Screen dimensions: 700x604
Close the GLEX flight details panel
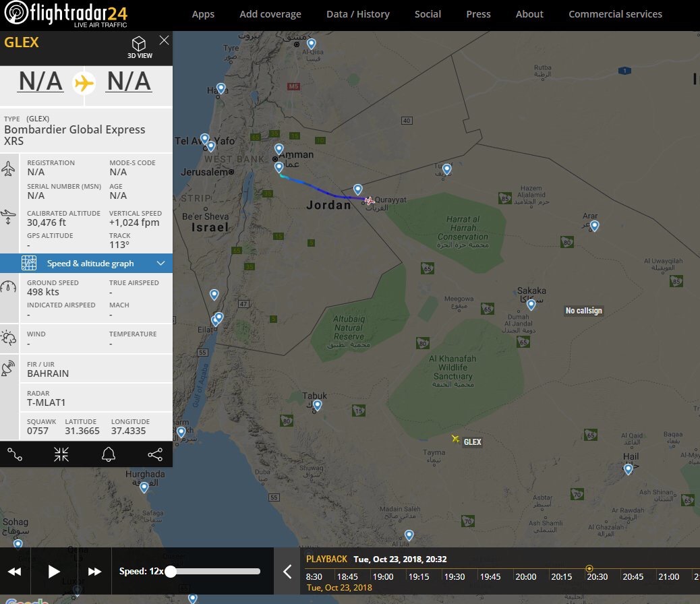164,40
